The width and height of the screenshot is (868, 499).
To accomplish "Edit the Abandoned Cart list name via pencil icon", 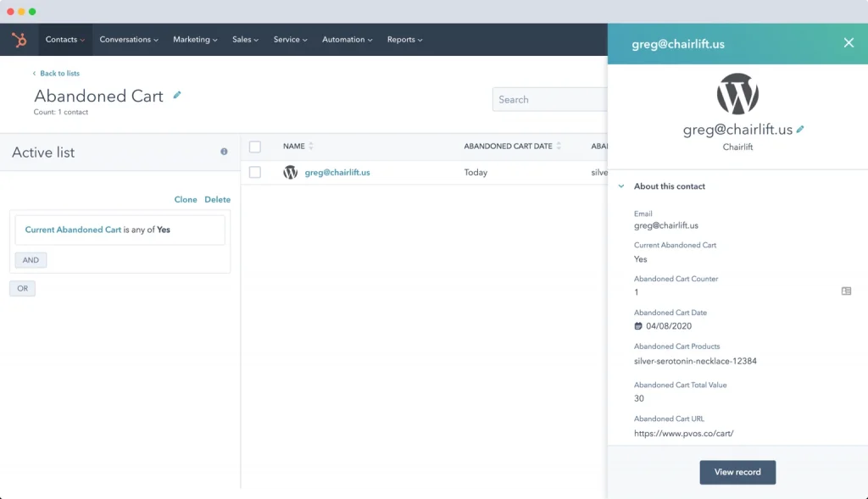I will click(176, 96).
